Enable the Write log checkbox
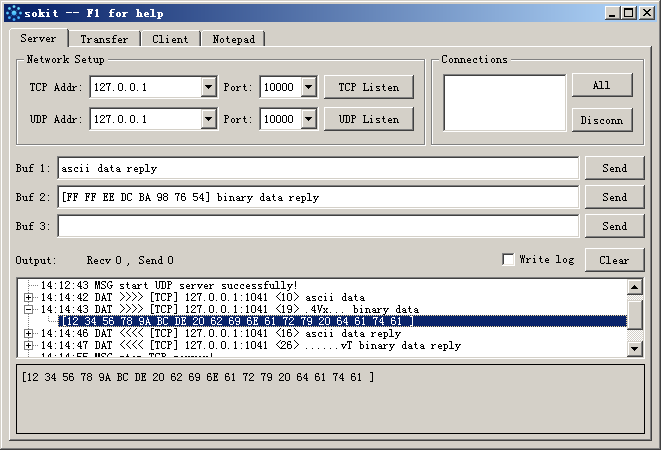Image resolution: width=661 pixels, height=450 pixels. pos(509,259)
